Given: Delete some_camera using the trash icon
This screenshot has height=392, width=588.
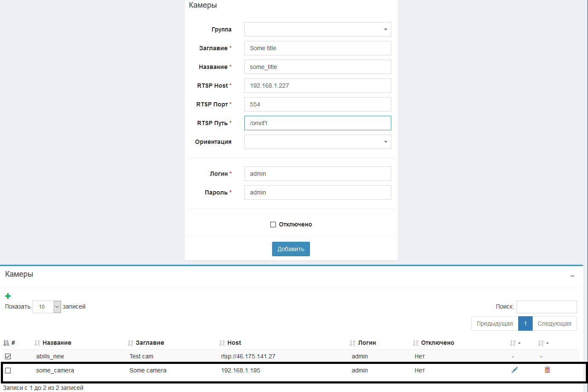Looking at the screenshot, I should point(547,370).
